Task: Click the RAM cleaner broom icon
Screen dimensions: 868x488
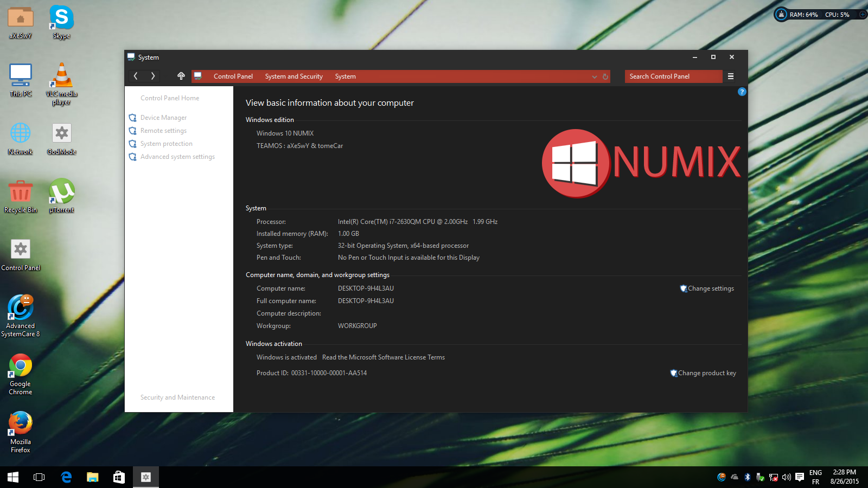Action: coord(781,15)
